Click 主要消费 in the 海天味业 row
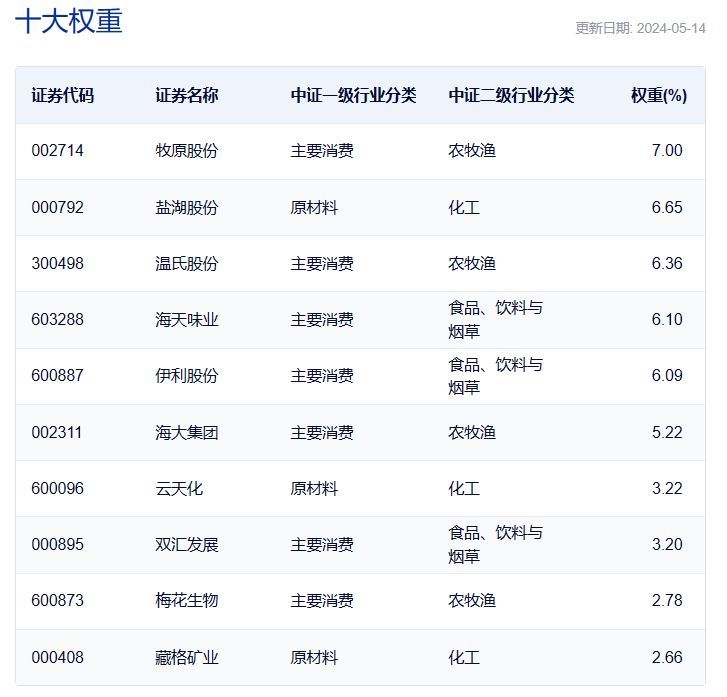This screenshot has width=727, height=697. [x=322, y=319]
